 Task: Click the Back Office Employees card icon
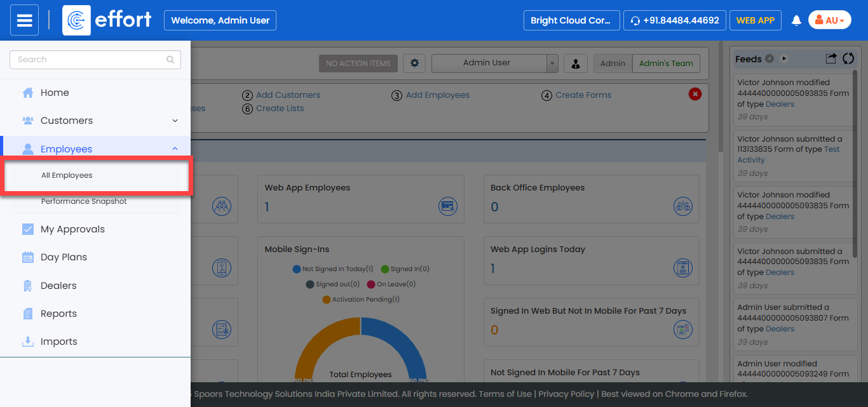pos(682,206)
